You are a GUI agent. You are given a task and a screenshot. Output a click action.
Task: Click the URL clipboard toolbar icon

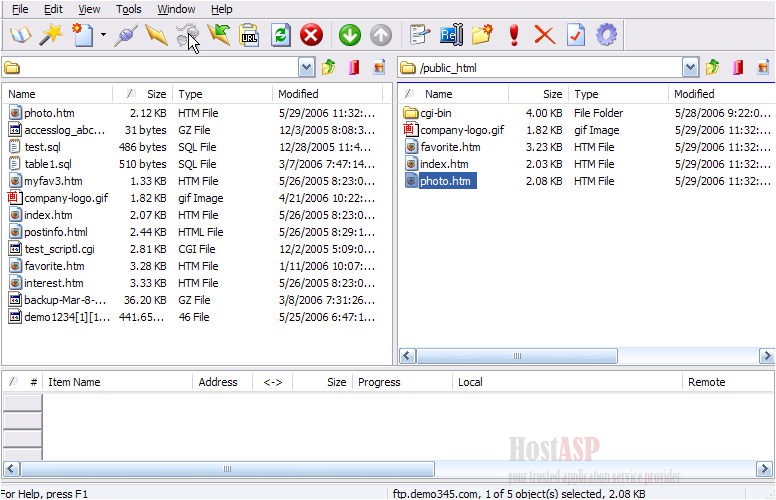[250, 36]
